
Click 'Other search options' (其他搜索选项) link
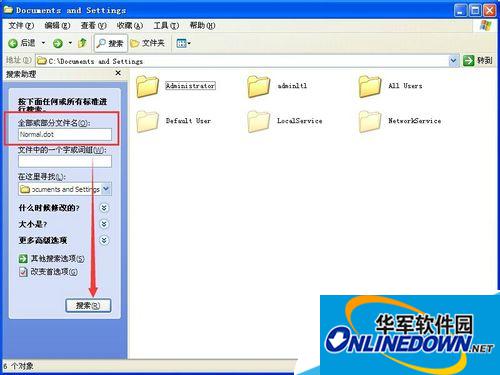click(x=57, y=258)
